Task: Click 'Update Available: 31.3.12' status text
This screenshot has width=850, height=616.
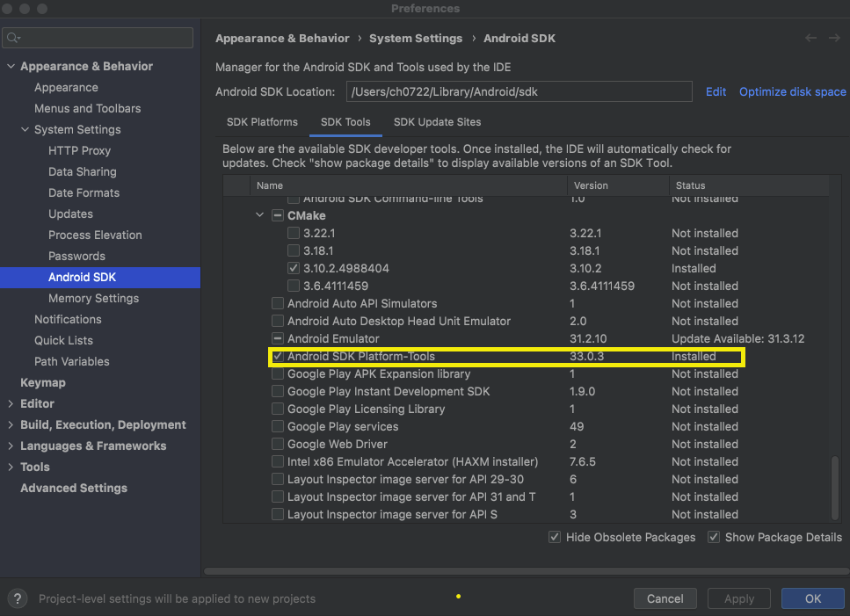Action: click(x=737, y=338)
